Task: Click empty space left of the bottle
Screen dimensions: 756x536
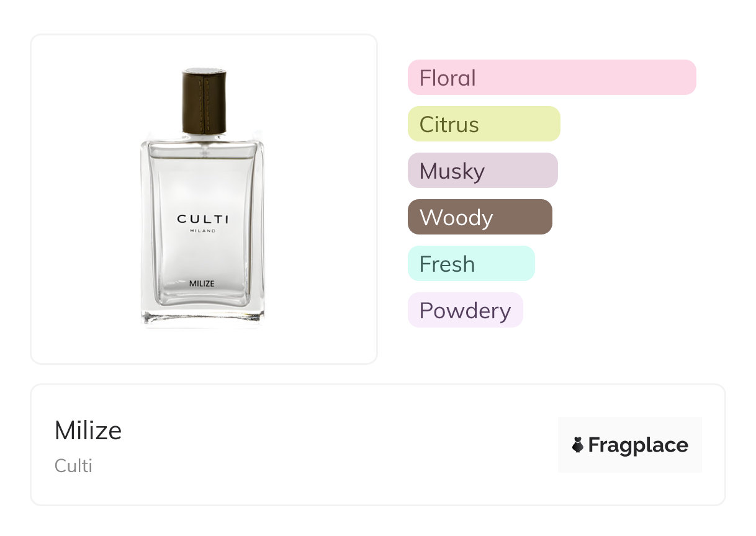Action: tap(81, 199)
